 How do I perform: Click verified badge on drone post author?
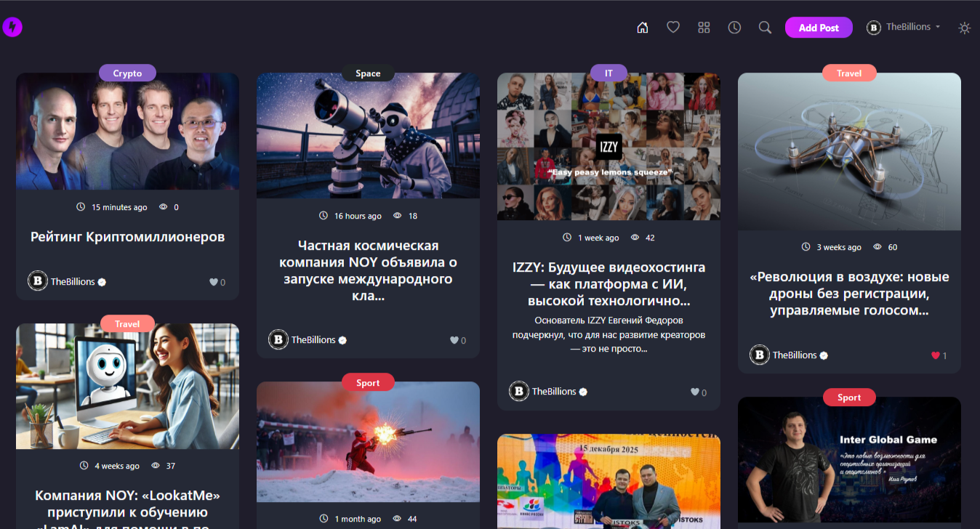coord(824,355)
